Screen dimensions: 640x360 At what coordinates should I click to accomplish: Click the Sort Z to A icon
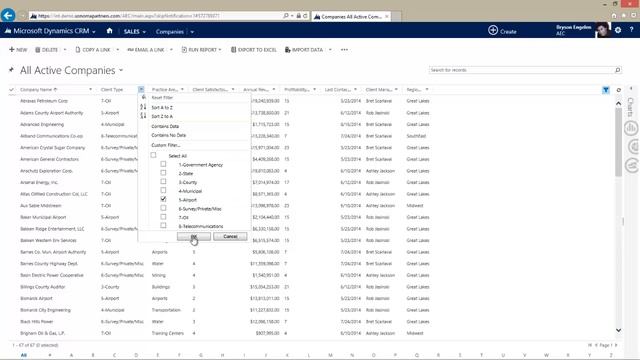point(143,116)
